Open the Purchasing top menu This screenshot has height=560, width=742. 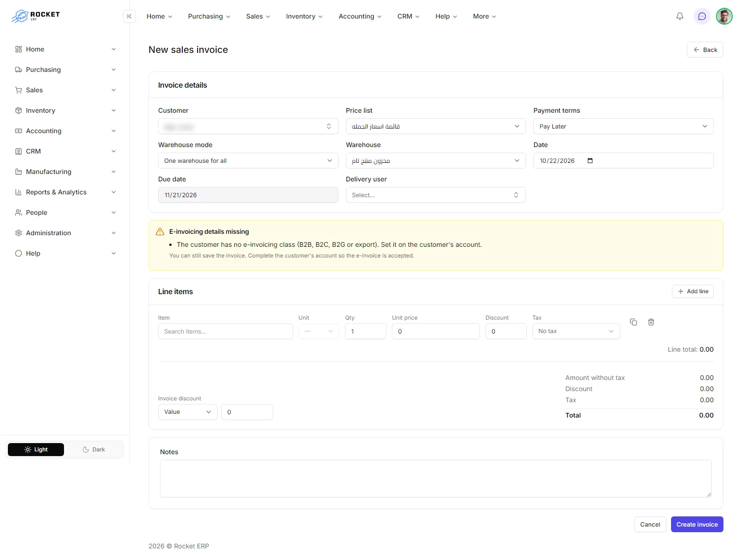[209, 16]
